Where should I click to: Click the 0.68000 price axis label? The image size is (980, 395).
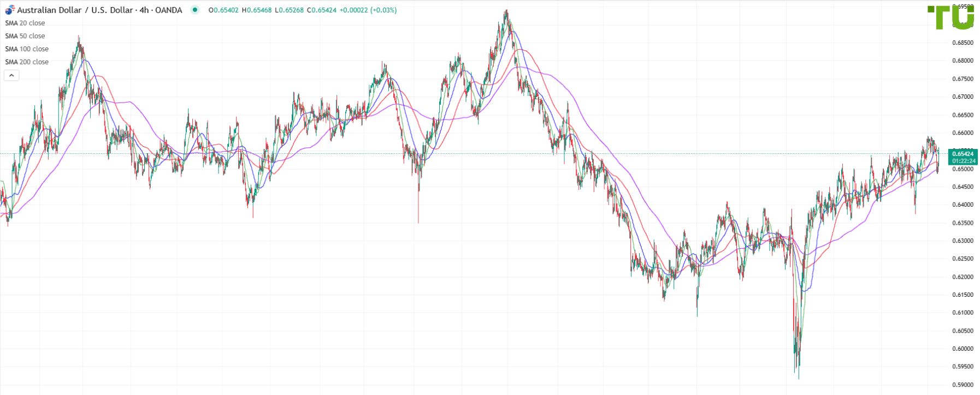(963, 61)
